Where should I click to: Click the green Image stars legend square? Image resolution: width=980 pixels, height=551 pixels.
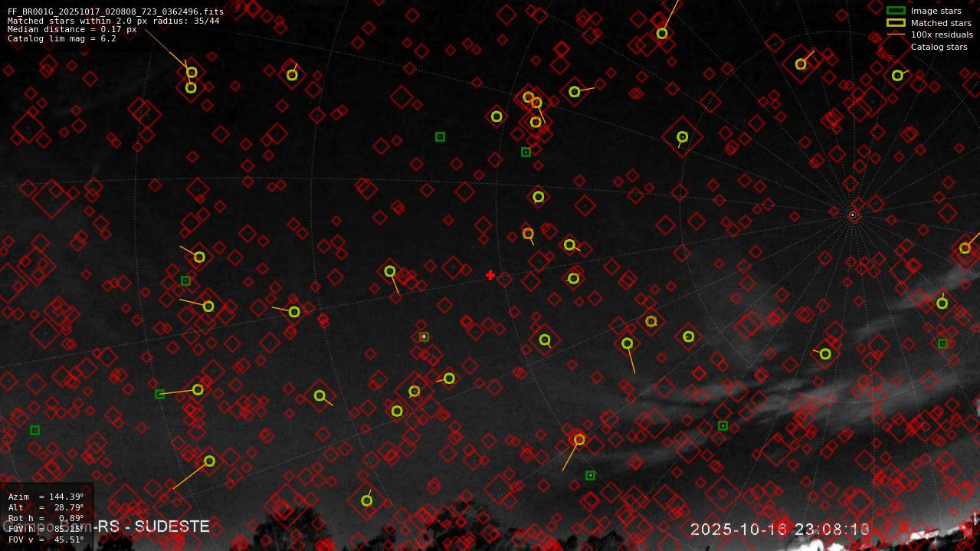896,11
